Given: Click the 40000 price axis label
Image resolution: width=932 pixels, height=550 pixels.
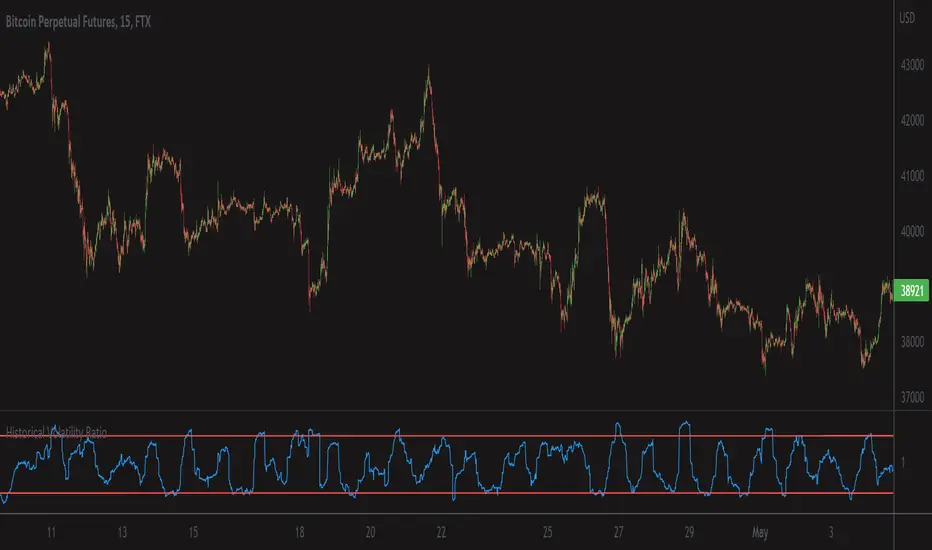Looking at the screenshot, I should (912, 231).
